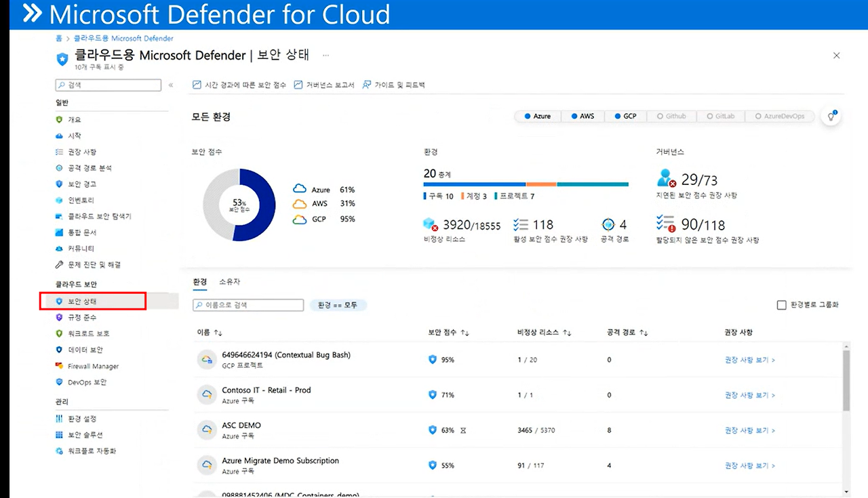Open 시간 경과에 따른 보안 점수 toolbar item
868x498 pixels.
click(239, 85)
